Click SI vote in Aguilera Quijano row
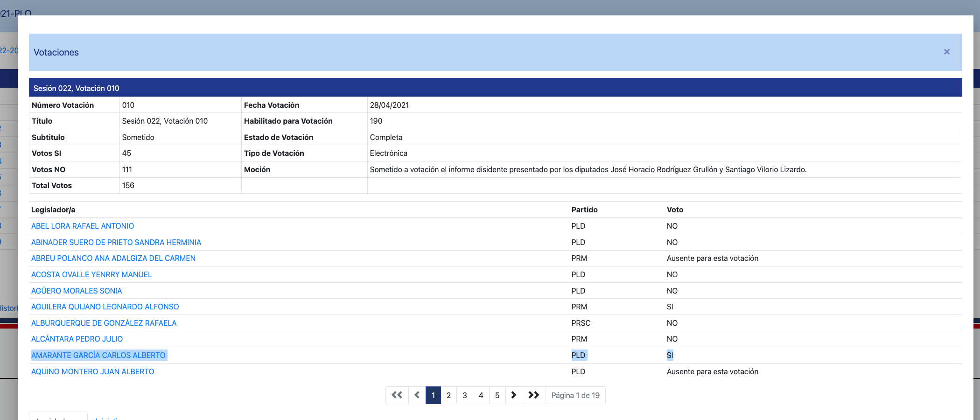Viewport: 980px width, 420px height. coord(670,307)
